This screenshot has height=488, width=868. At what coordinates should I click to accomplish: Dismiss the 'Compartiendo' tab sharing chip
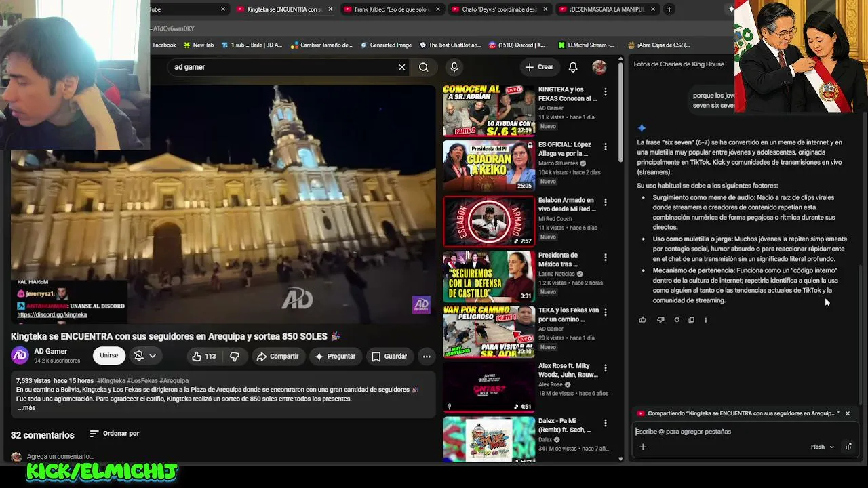click(847, 413)
